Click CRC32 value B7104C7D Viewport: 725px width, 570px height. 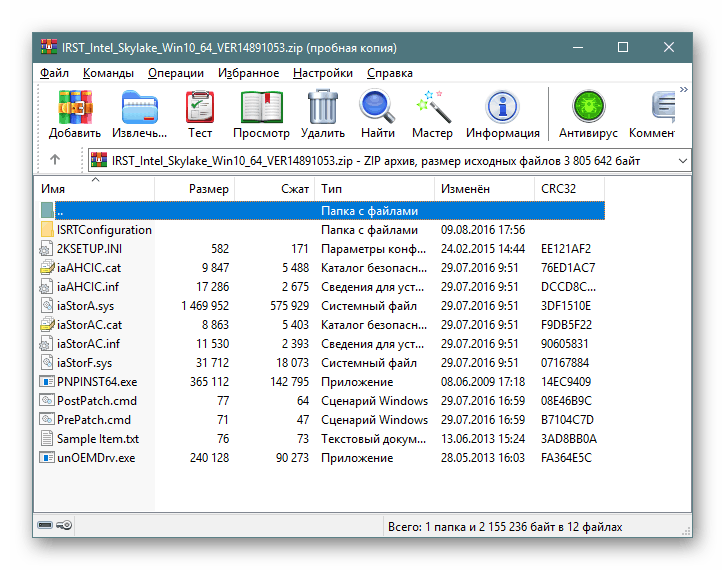tap(567, 420)
